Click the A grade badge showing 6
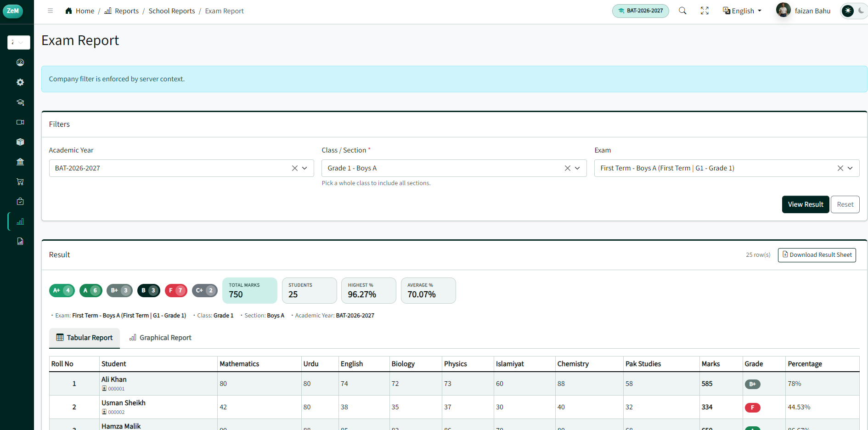This screenshot has width=868, height=430. [x=91, y=290]
